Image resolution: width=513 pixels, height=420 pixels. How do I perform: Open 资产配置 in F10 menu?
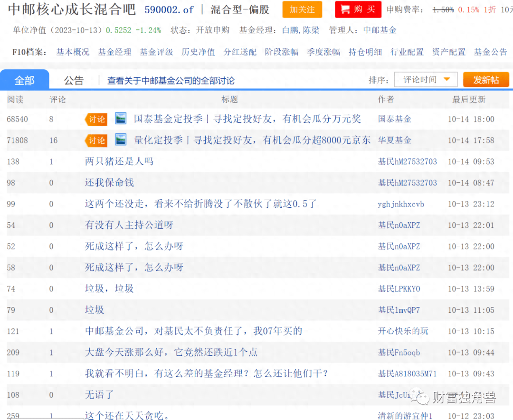pyautogui.click(x=448, y=52)
